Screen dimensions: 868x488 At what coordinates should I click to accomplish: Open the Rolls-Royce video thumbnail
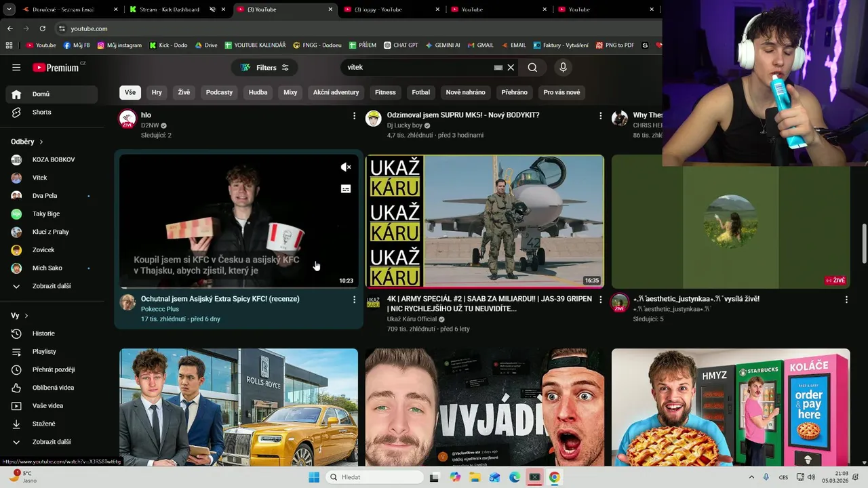[x=239, y=407]
